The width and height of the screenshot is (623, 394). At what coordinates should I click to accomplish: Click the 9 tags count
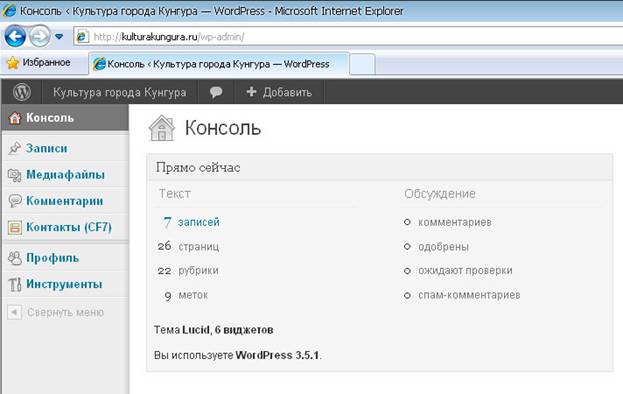point(168,296)
